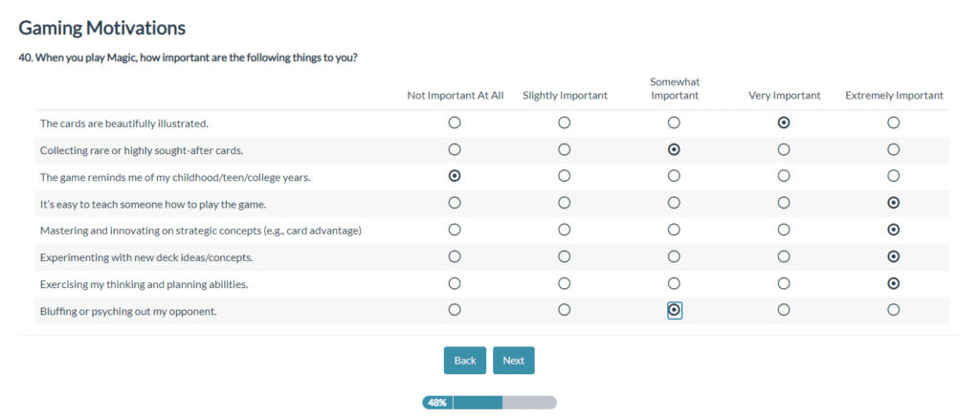Select Not Important At All for bluffing row
Viewport: 980px width, 420px height.
click(455, 310)
